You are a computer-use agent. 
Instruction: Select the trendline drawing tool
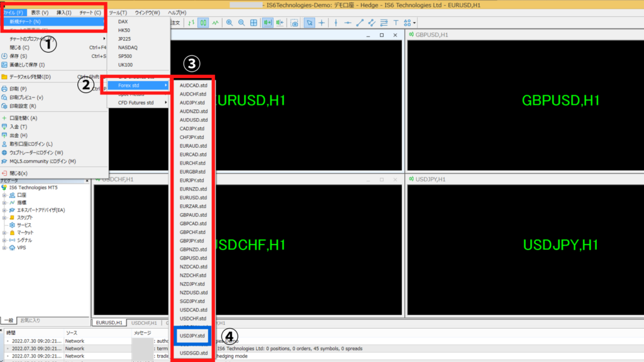(360, 23)
